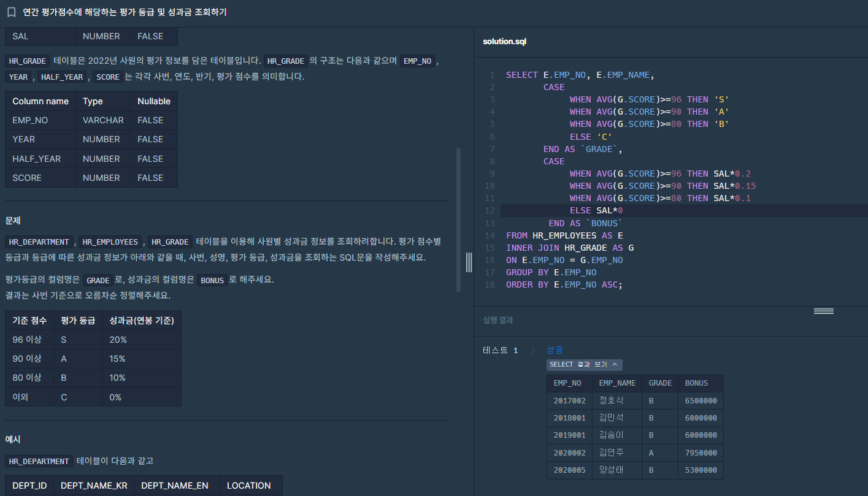The image size is (868, 496).
Task: Click the 이외 criteria cell
Action: (29, 397)
